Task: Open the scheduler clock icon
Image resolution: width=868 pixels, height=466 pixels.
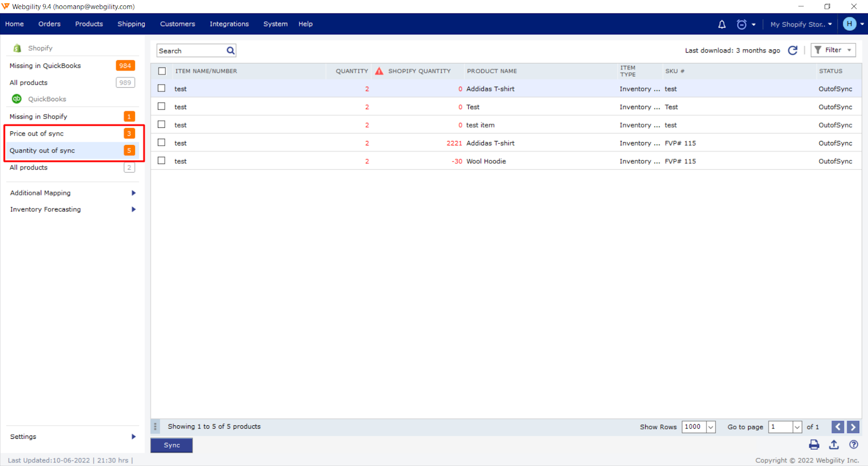Action: pyautogui.click(x=742, y=24)
